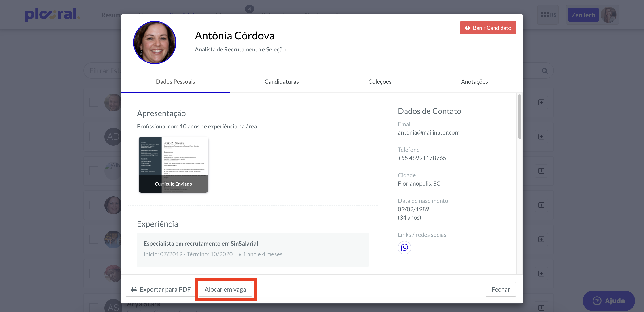The width and height of the screenshot is (644, 312).
Task: Open the Coleções tab
Action: tap(379, 81)
